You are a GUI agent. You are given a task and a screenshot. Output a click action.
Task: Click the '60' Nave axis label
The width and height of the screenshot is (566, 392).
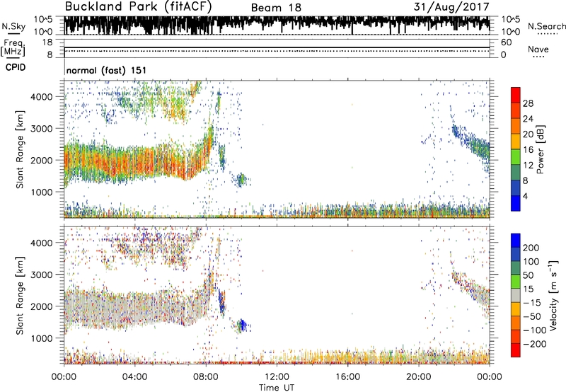pos(506,42)
